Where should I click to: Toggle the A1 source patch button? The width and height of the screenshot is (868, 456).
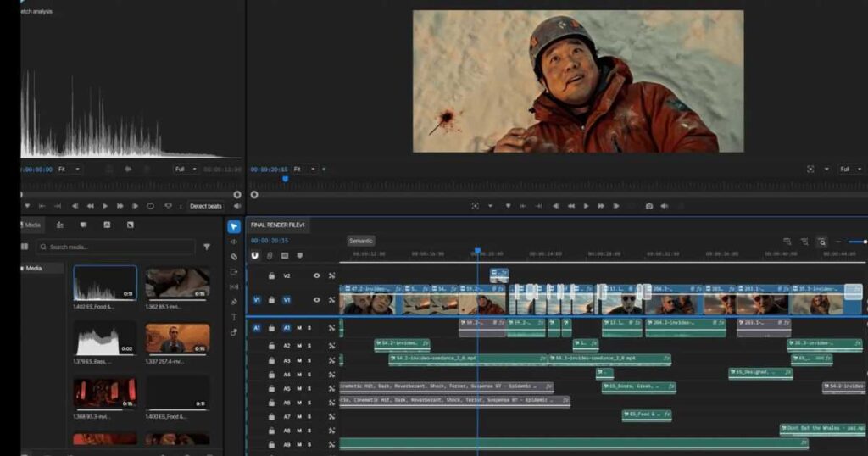tap(256, 328)
